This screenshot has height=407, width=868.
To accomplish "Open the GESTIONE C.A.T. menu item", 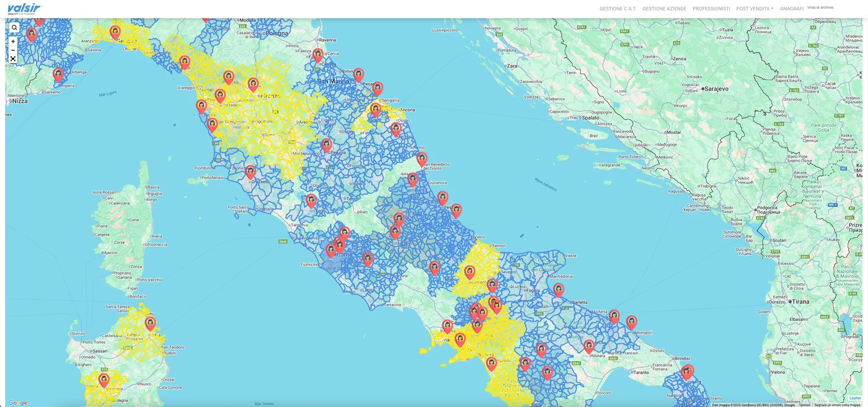I will point(618,9).
